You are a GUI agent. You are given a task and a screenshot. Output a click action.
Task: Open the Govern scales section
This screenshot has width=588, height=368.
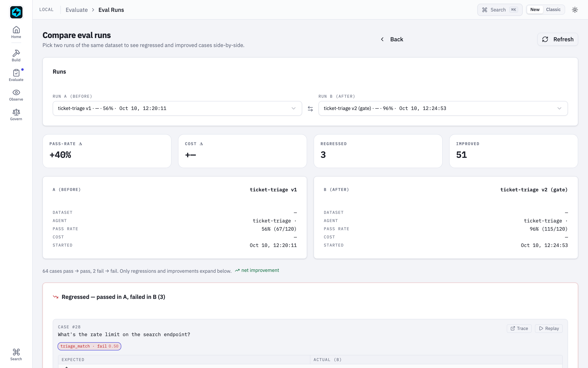click(x=16, y=115)
